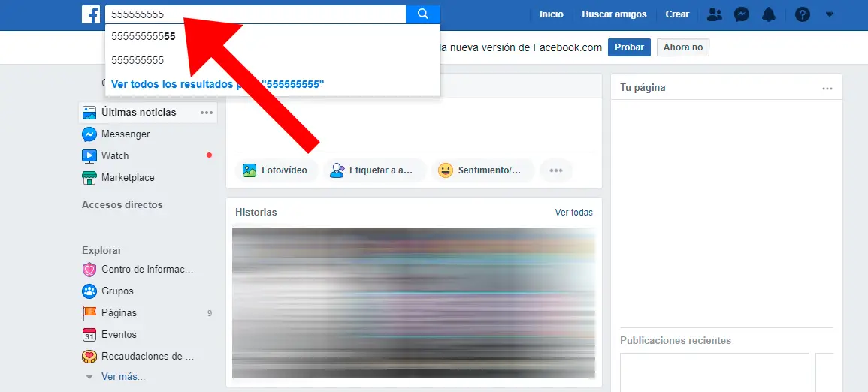Open Recaudaciones de fondos entry
Image resolution: width=868 pixels, height=392 pixels.
tap(148, 357)
